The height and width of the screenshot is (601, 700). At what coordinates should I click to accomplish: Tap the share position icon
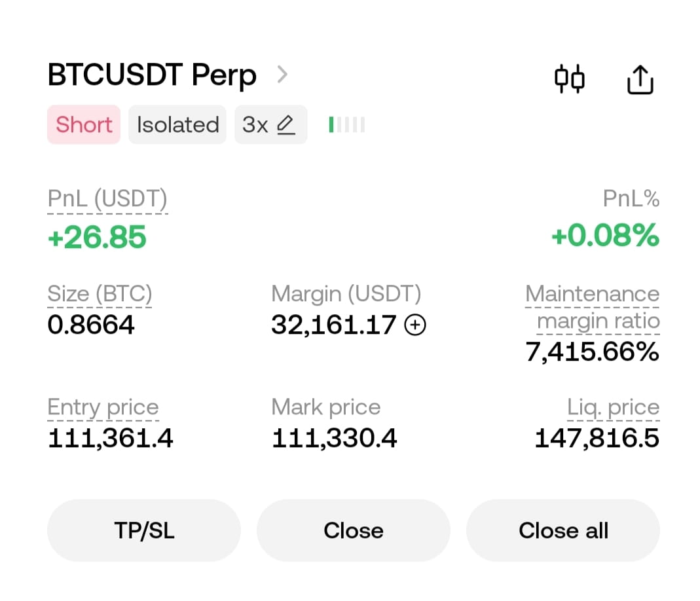tap(640, 79)
